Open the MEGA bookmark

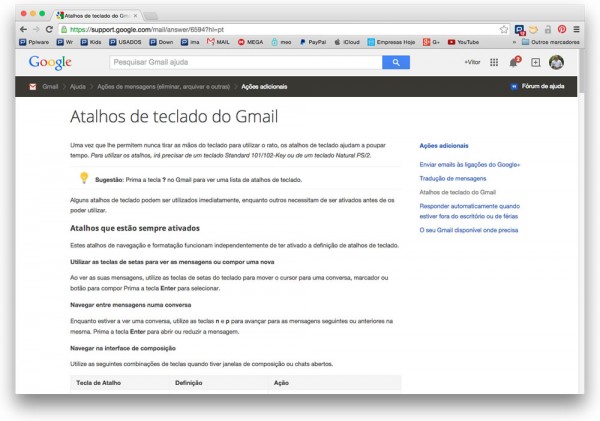point(251,42)
